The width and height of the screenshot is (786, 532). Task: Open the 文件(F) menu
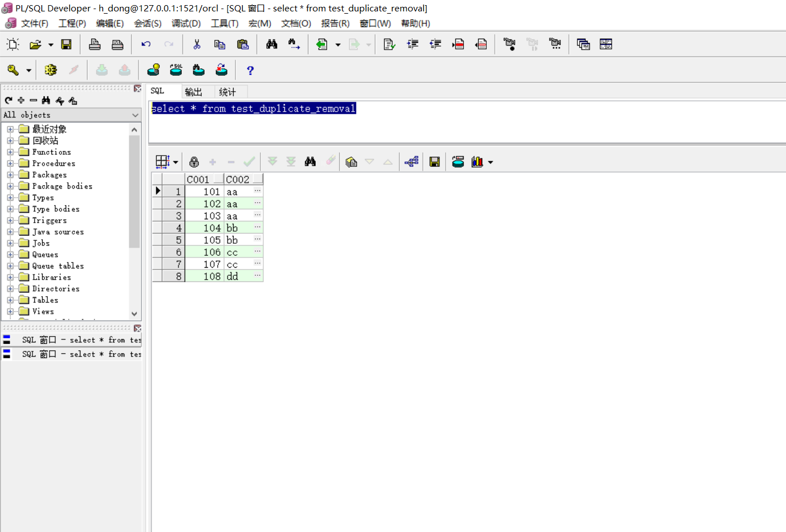[x=35, y=23]
